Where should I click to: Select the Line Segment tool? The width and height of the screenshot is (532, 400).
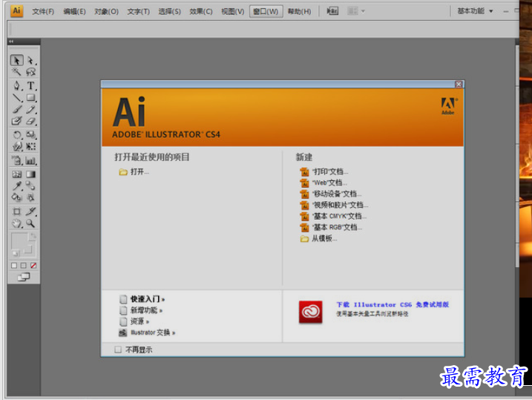tap(16, 98)
